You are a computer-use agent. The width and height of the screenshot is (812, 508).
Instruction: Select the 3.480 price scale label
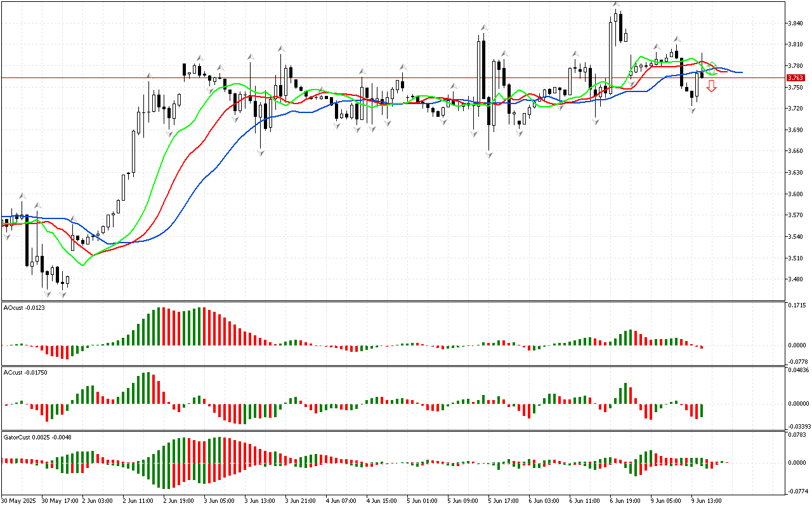(x=796, y=279)
